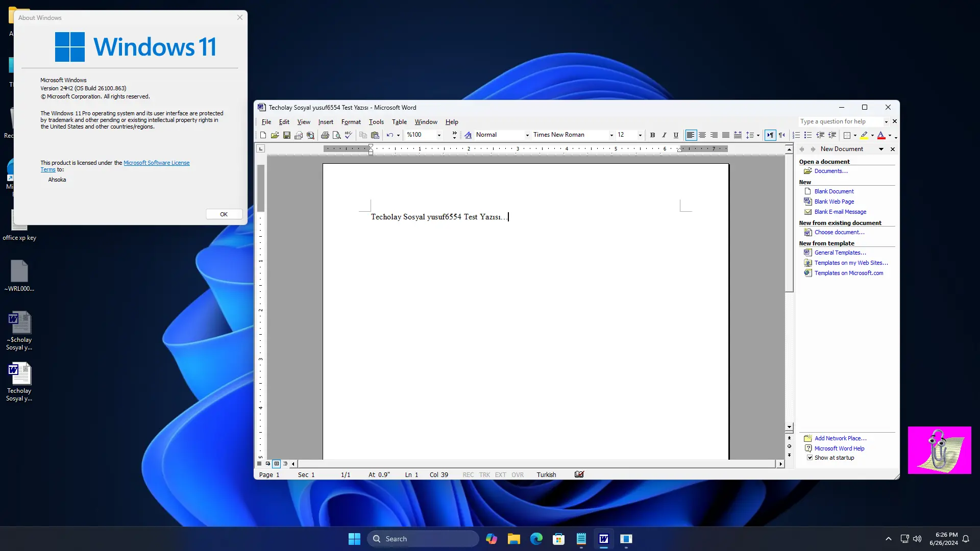Open the Font Color palette arrow

[890, 135]
